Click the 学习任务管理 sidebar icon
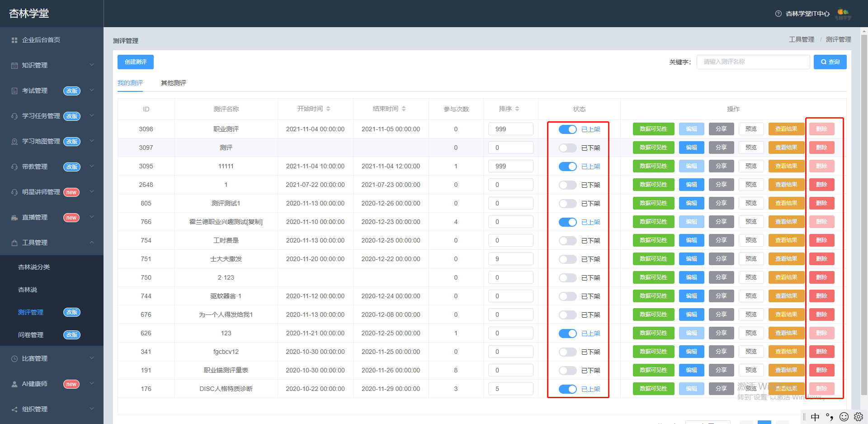This screenshot has height=424, width=868. pyautogui.click(x=14, y=116)
